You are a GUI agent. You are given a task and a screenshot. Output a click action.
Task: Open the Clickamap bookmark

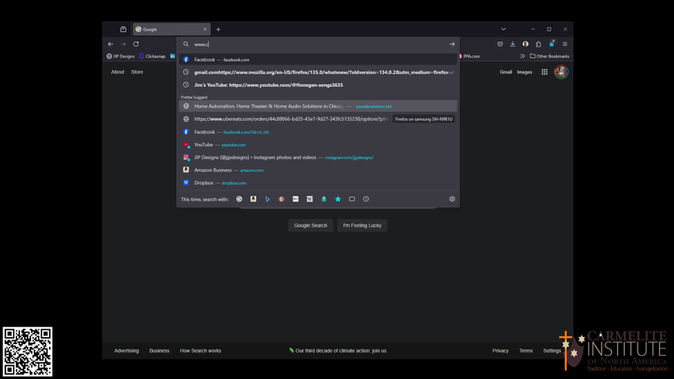tap(152, 56)
